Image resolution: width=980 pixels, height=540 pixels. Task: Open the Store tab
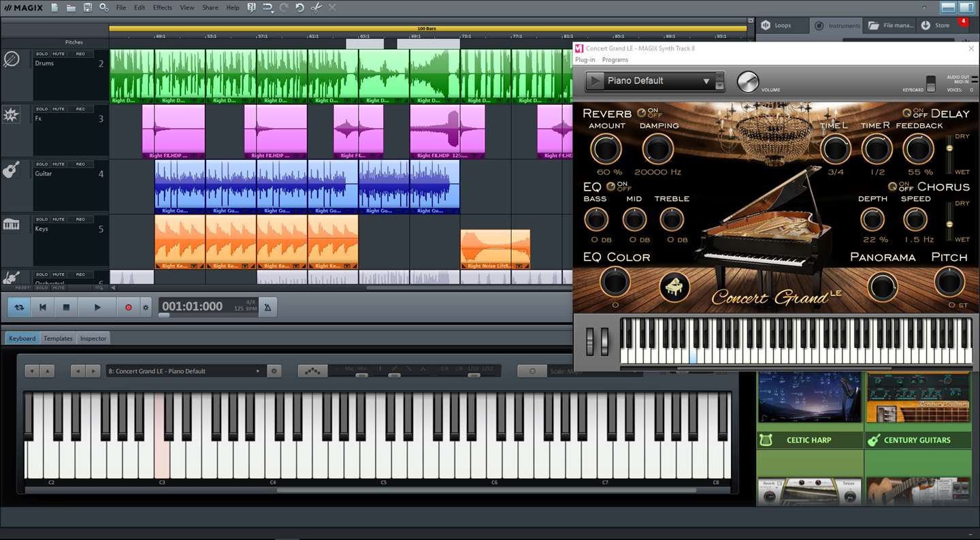click(943, 25)
